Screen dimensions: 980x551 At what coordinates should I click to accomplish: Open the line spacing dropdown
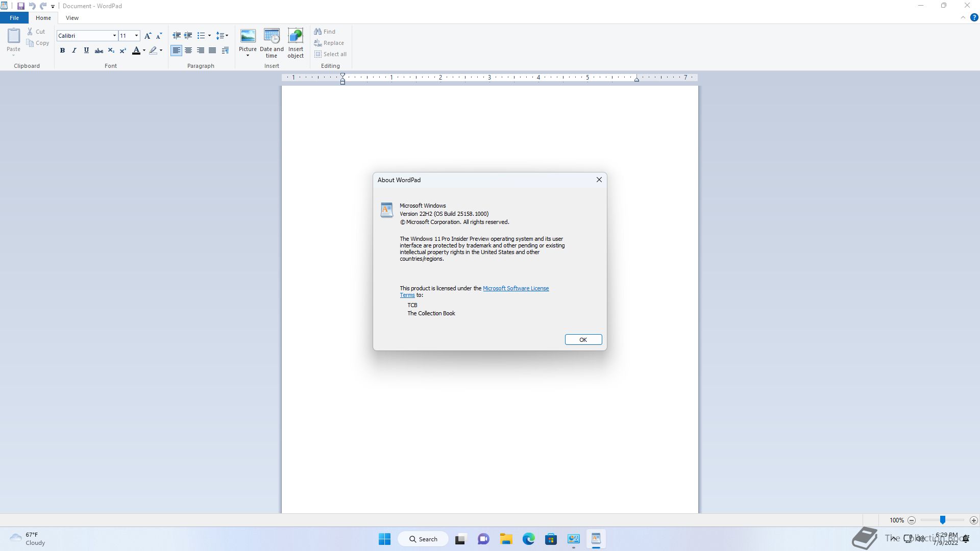click(x=222, y=36)
